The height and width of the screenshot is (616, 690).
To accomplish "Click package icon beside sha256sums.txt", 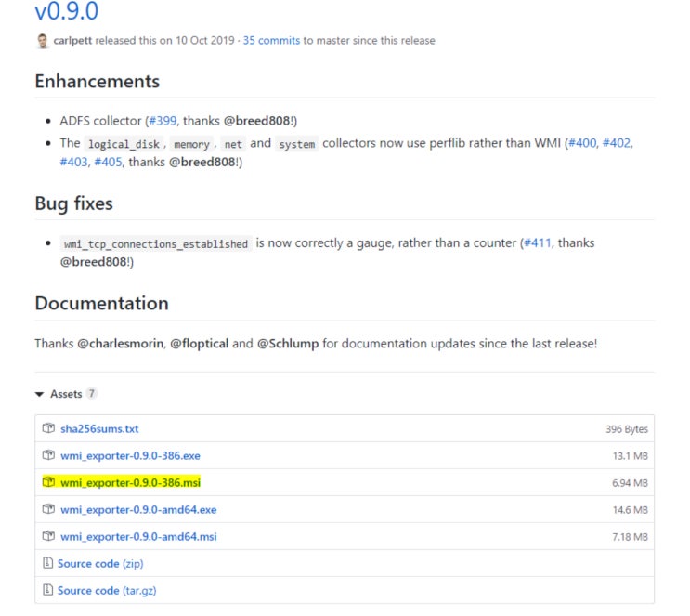I will coord(49,429).
